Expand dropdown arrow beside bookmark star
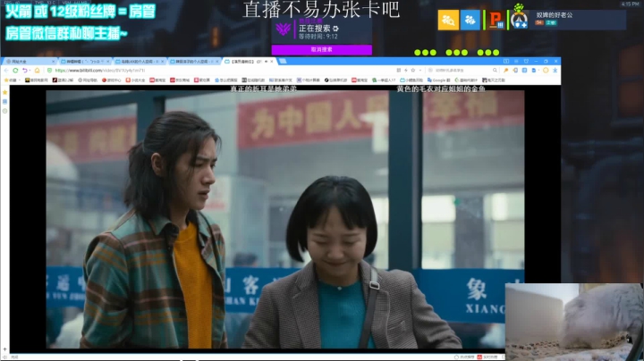Image resolution: width=644 pixels, height=361 pixels. 419,71
